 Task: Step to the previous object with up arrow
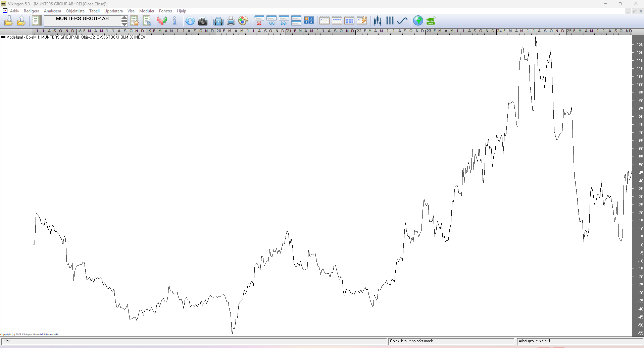[x=124, y=18]
